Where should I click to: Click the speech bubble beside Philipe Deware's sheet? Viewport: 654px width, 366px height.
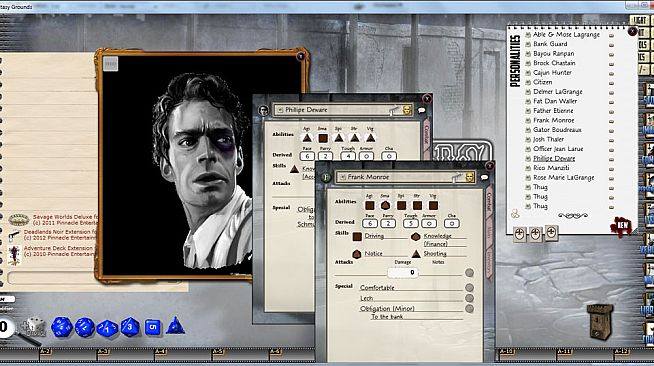coord(422,110)
